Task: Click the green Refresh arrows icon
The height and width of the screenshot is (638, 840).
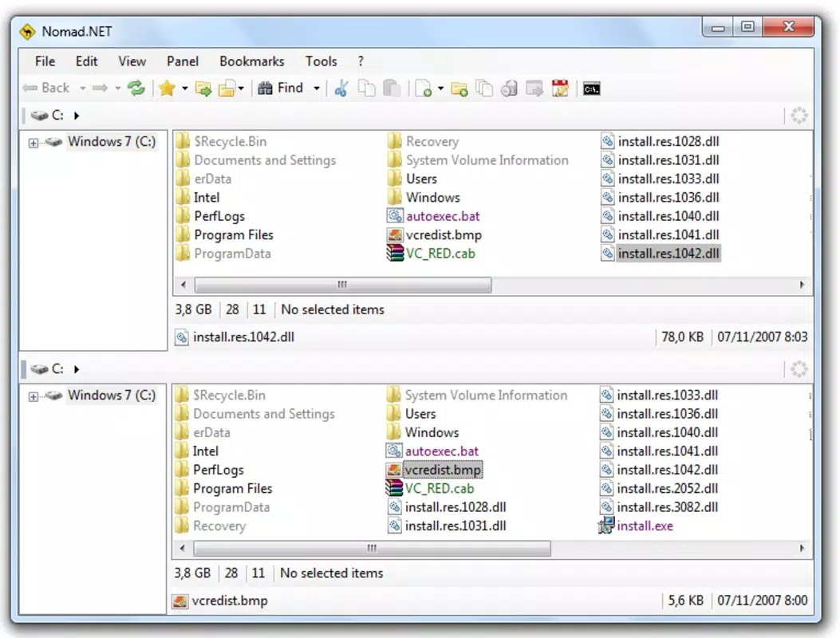Action: pyautogui.click(x=136, y=88)
